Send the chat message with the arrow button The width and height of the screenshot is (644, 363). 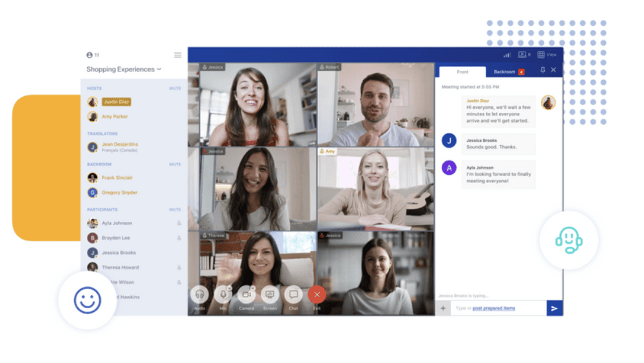click(x=554, y=308)
